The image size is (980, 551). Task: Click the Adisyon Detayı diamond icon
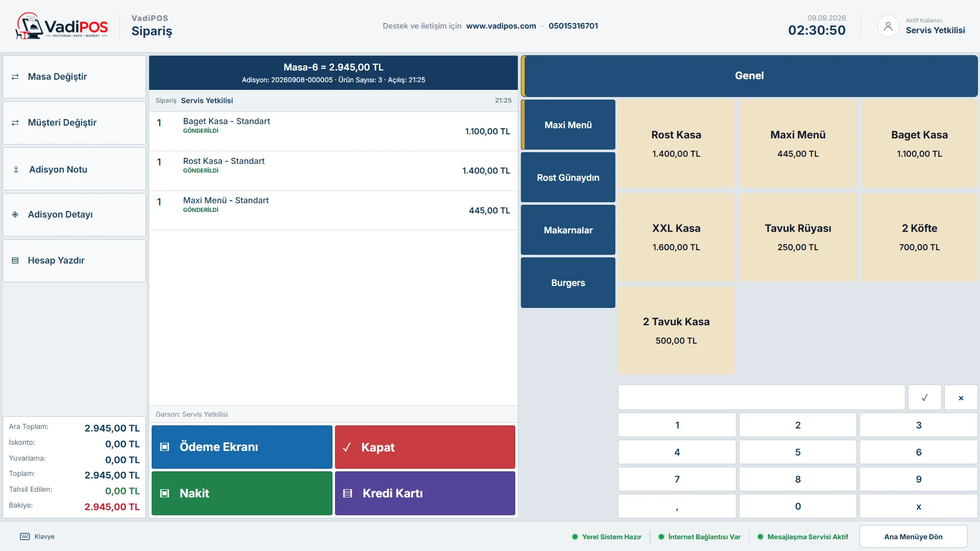point(15,214)
